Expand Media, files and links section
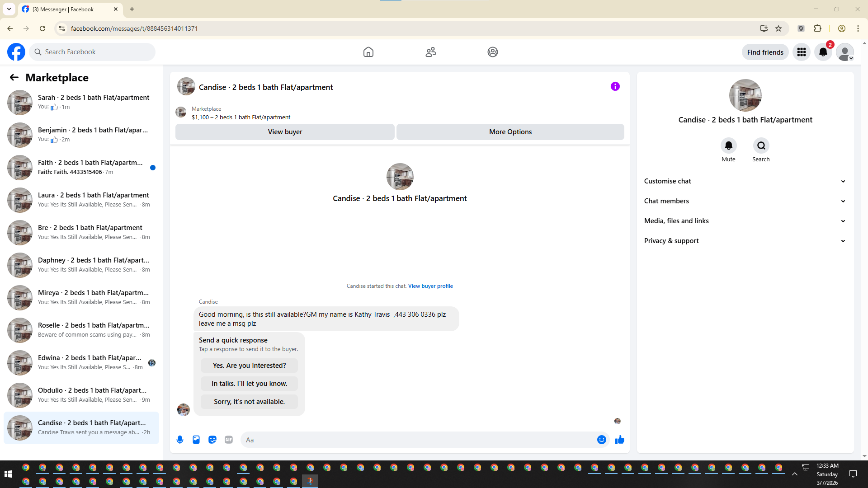Image resolution: width=868 pixels, height=488 pixels. pos(745,221)
